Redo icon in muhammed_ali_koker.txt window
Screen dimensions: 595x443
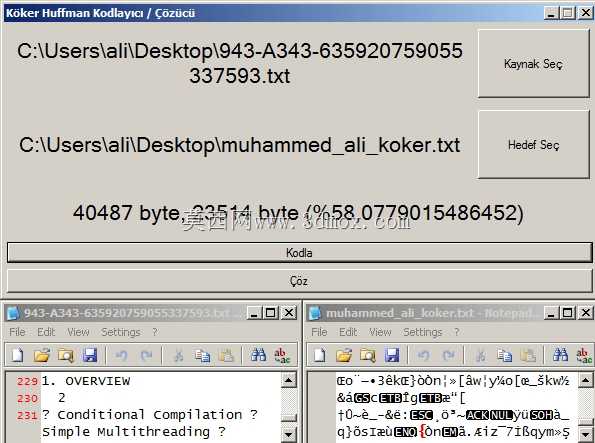click(448, 355)
